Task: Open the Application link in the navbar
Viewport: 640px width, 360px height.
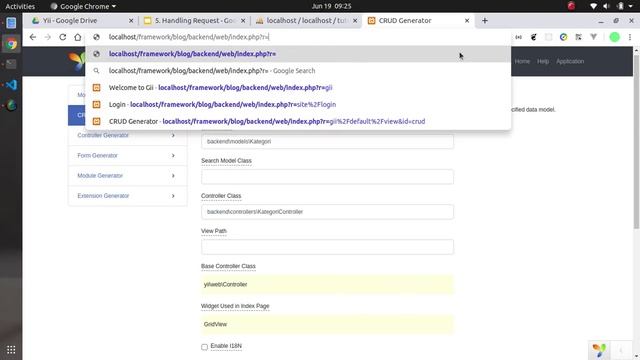Action: tap(570, 61)
